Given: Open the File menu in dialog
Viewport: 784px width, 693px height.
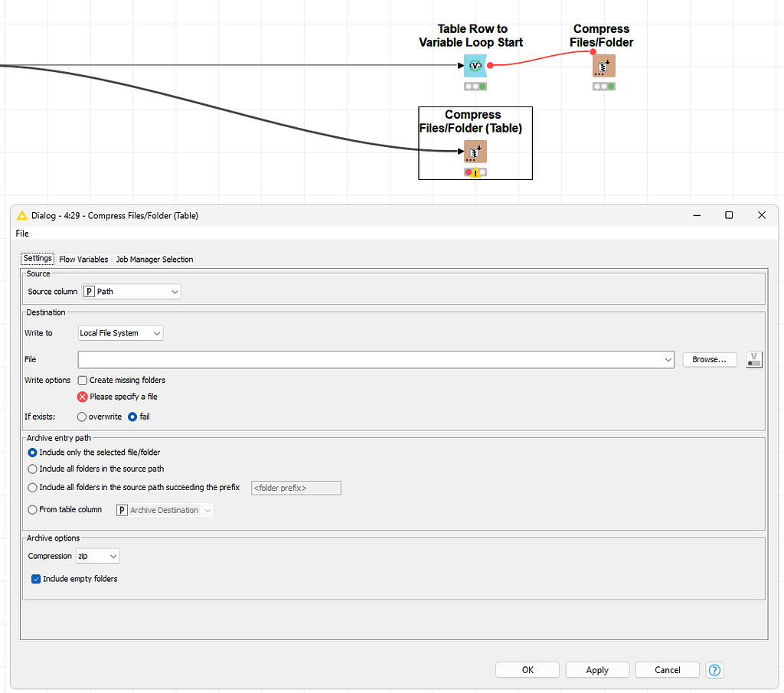Looking at the screenshot, I should (22, 234).
